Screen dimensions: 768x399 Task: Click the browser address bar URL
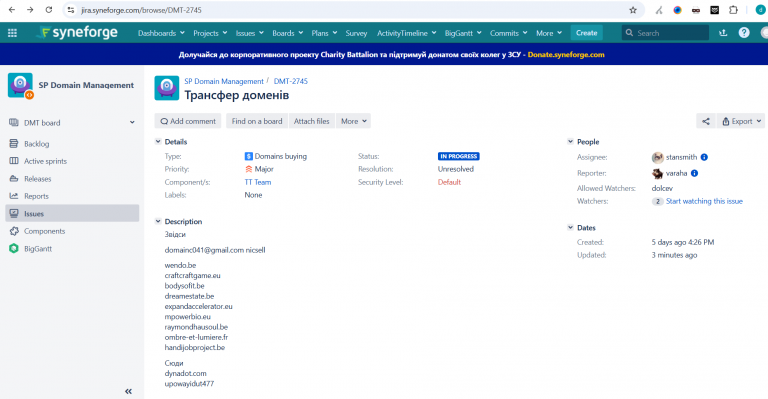(141, 10)
